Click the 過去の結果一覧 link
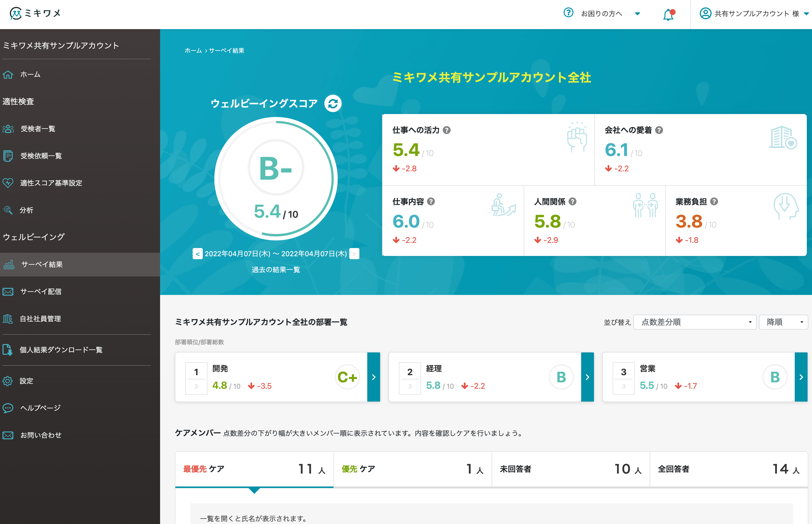This screenshot has height=524, width=812. (x=276, y=270)
